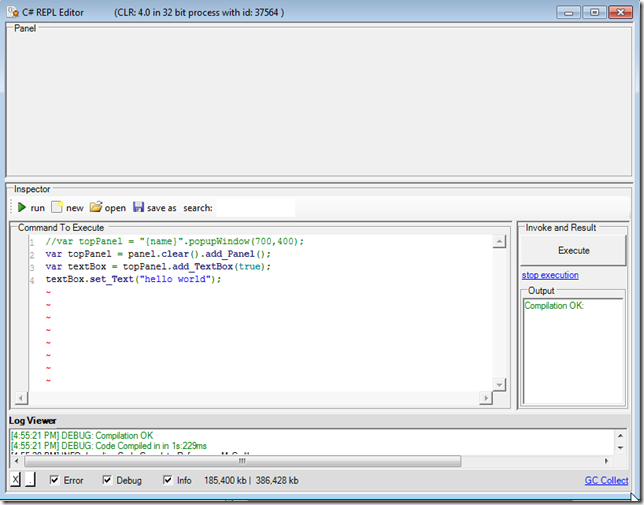Click the memory usage '185,400 kb' text
The width and height of the screenshot is (644, 505).
[224, 480]
